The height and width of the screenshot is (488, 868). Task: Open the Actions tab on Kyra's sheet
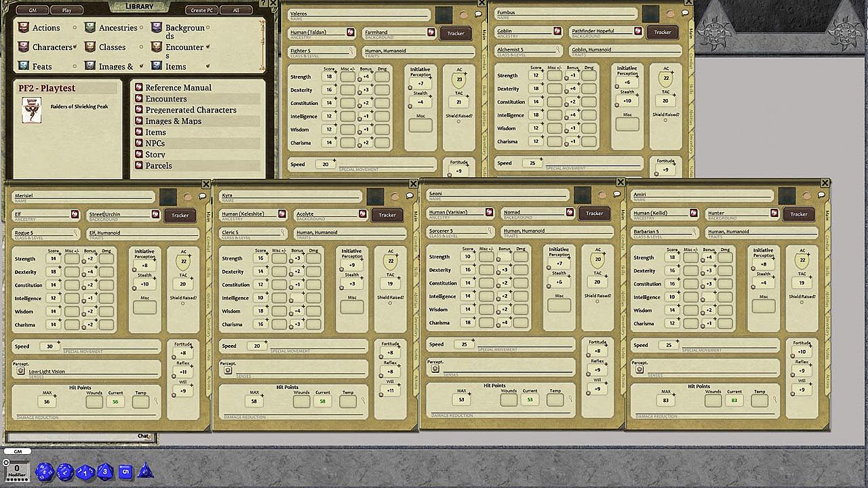[415, 383]
